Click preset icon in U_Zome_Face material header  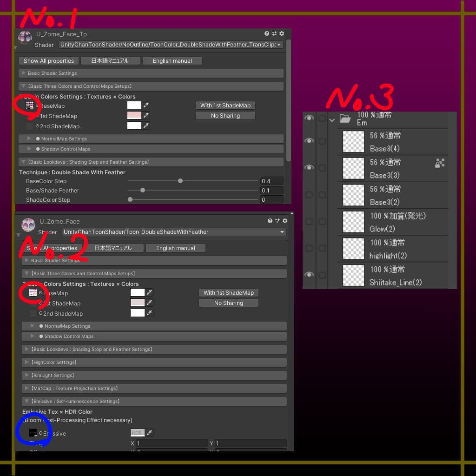click(277, 221)
